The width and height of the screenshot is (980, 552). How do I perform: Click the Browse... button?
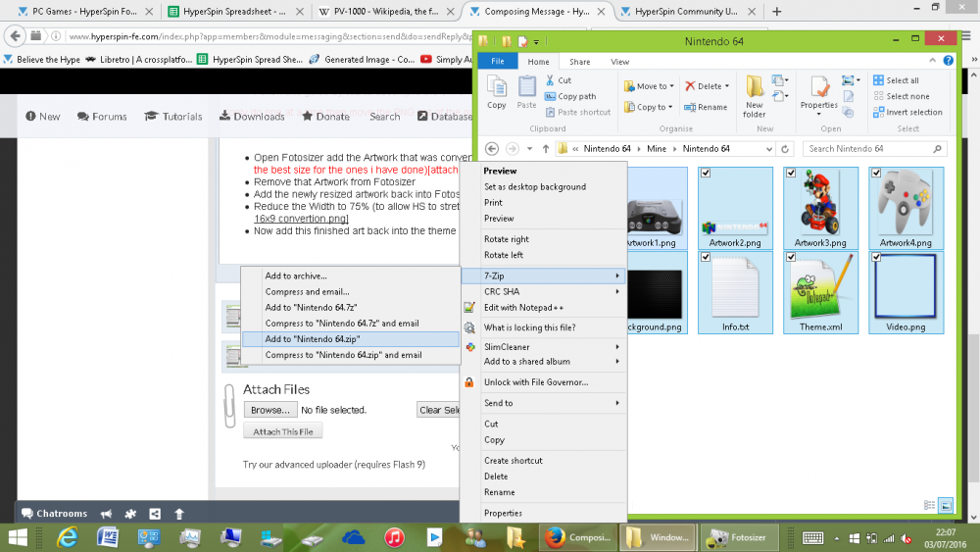[269, 410]
